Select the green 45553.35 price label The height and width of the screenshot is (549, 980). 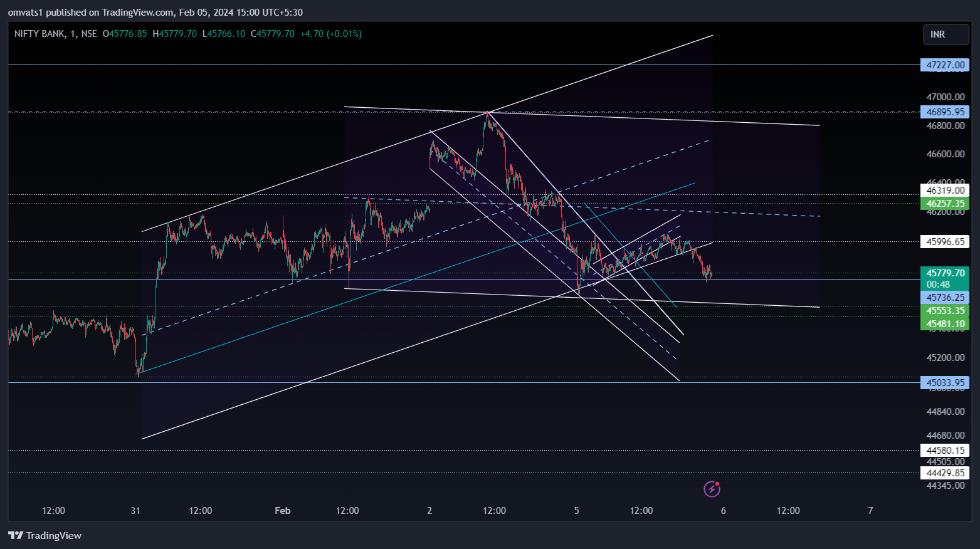coord(945,311)
